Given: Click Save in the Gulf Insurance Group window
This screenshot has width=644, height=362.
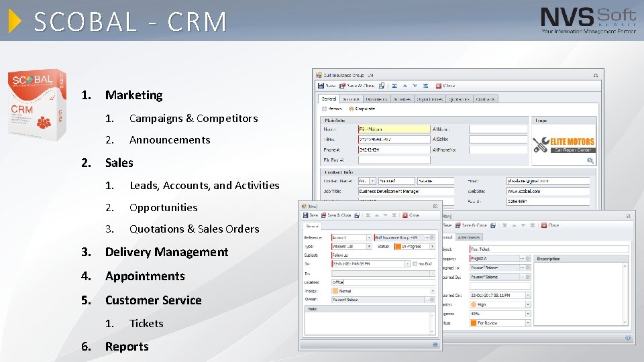Looking at the screenshot, I should pyautogui.click(x=327, y=86).
